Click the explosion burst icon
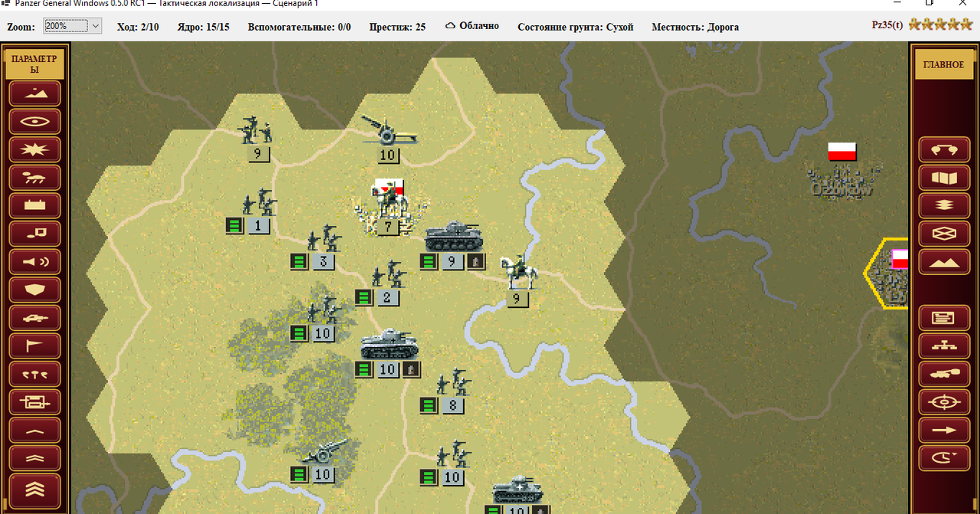This screenshot has height=514, width=980. click(34, 149)
